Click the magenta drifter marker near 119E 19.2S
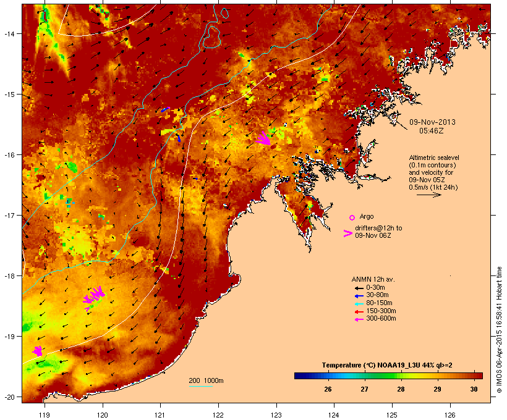The width and height of the screenshot is (507, 420). coord(38,351)
